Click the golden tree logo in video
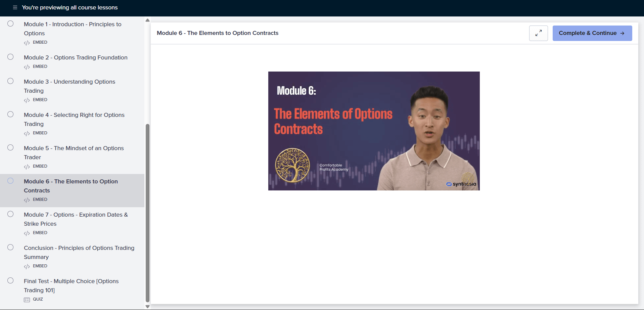 pos(292,165)
